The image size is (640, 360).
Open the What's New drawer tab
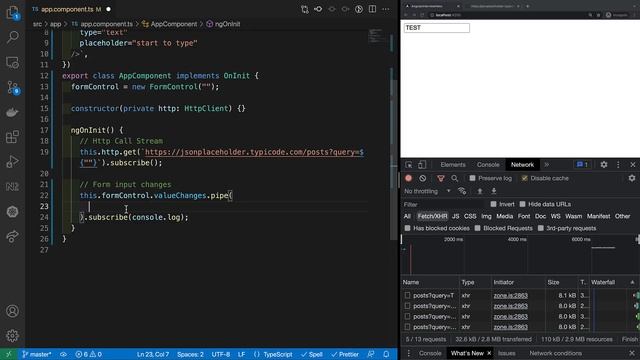(467, 353)
